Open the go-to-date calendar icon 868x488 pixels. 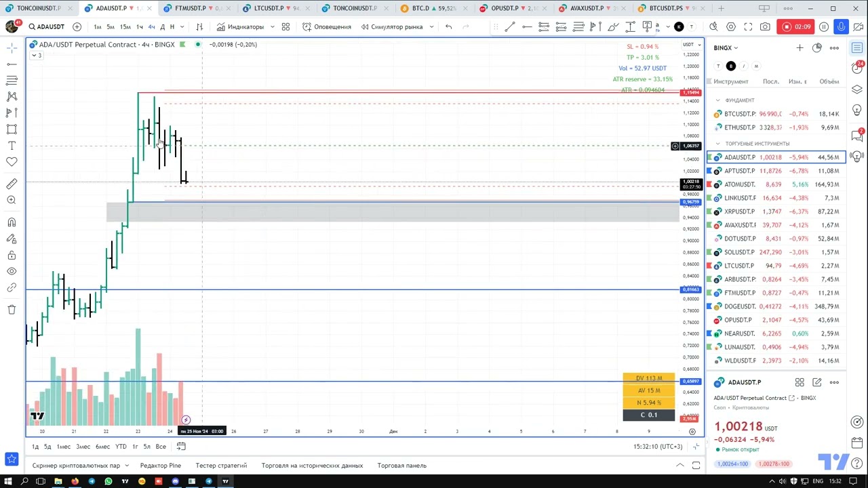point(181,447)
